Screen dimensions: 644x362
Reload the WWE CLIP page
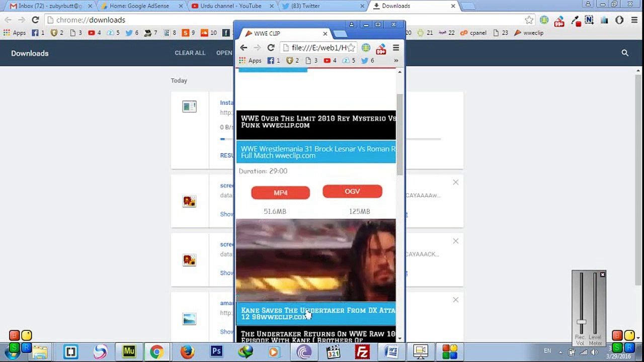point(271,48)
